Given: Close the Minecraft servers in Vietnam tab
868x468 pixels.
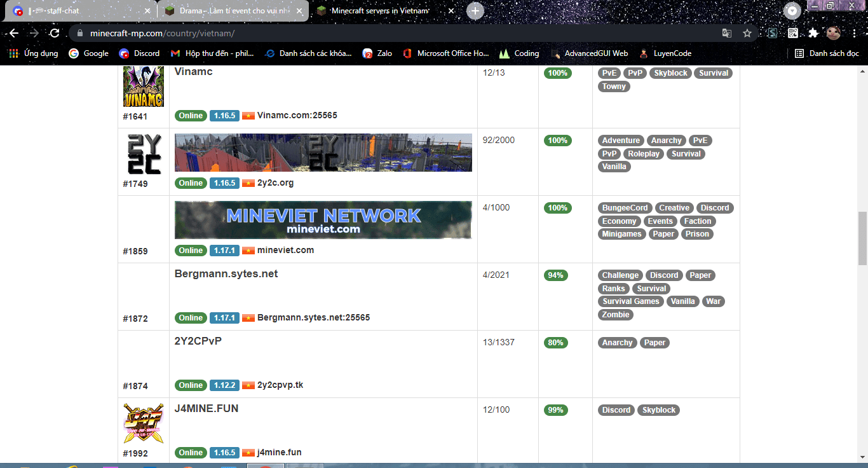Looking at the screenshot, I should point(451,11).
